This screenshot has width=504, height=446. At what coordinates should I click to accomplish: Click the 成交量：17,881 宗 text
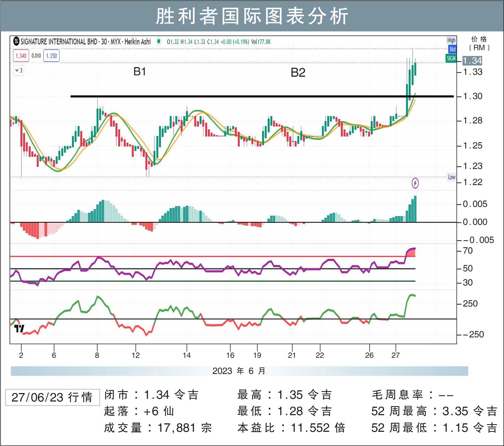coord(158,428)
